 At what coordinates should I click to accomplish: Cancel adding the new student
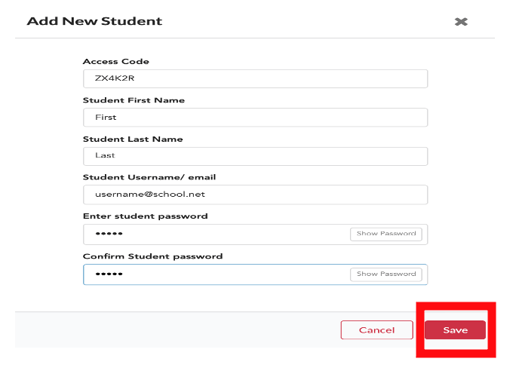[377, 330]
